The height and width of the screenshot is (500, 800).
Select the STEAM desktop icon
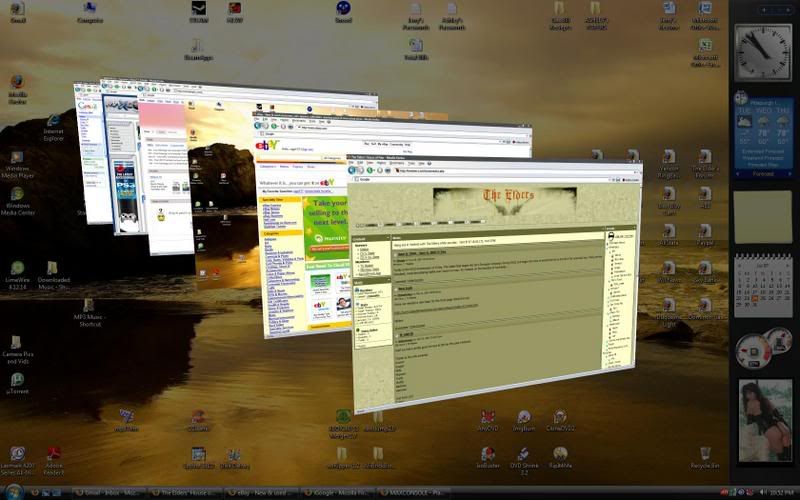tap(198, 13)
